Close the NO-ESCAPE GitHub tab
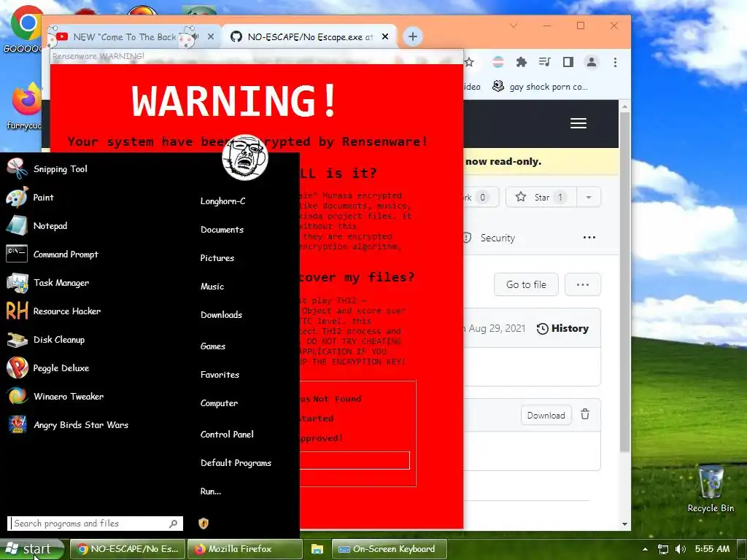This screenshot has height=560, width=747. [x=385, y=36]
